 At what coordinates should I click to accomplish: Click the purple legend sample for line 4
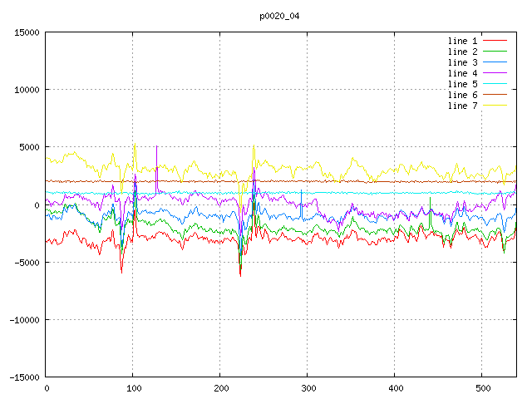pos(495,72)
